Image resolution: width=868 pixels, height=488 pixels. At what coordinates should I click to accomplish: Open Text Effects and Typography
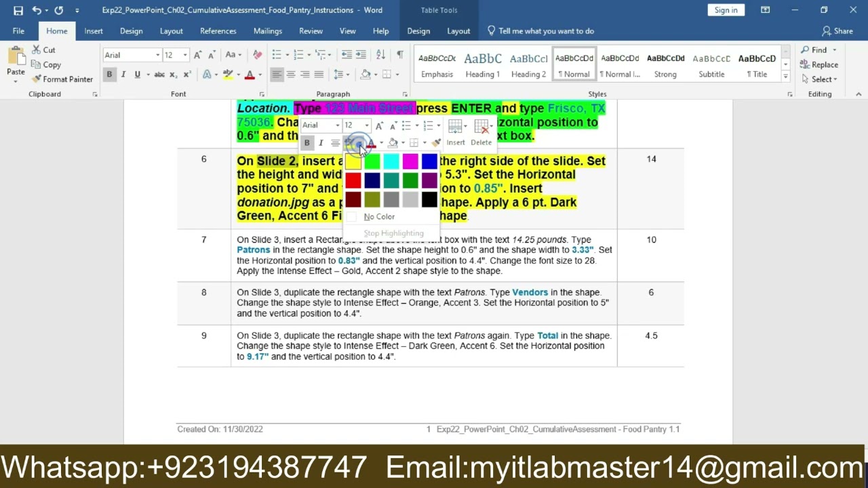coord(208,75)
